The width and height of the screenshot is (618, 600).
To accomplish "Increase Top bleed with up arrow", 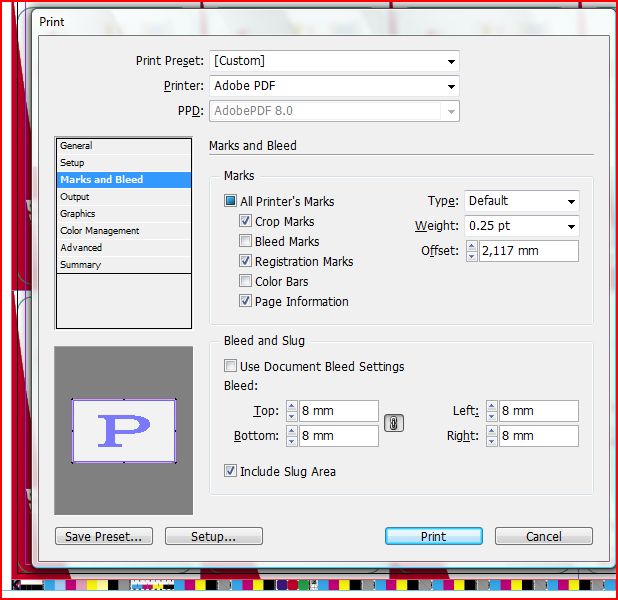I will click(x=291, y=406).
